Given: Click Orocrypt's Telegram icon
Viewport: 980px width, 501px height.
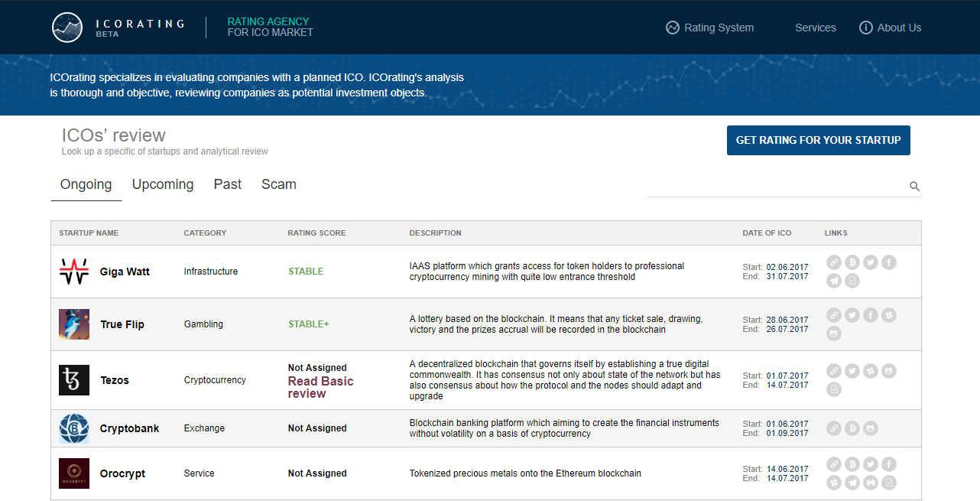Looking at the screenshot, I should (852, 483).
